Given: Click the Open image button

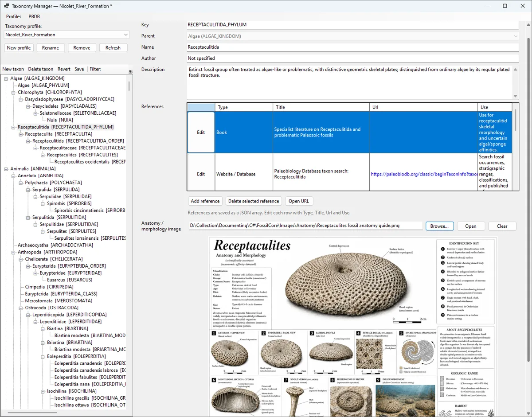Looking at the screenshot, I should click(471, 226).
